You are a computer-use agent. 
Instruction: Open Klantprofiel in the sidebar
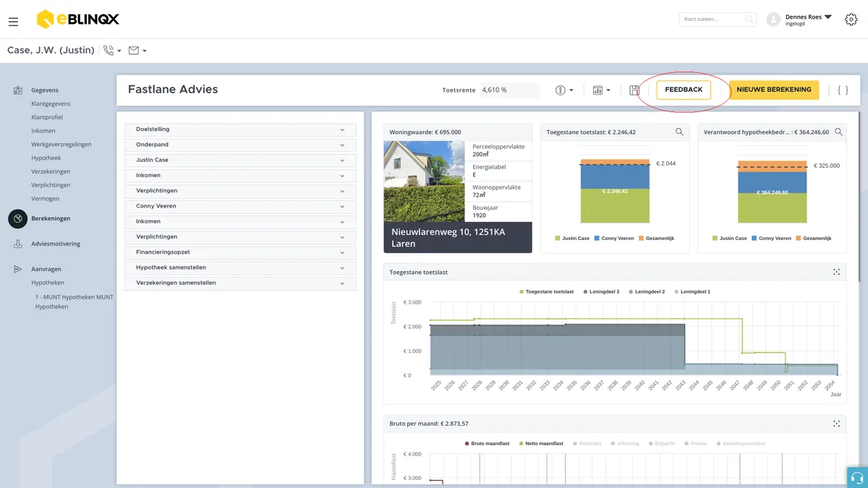pyautogui.click(x=47, y=117)
